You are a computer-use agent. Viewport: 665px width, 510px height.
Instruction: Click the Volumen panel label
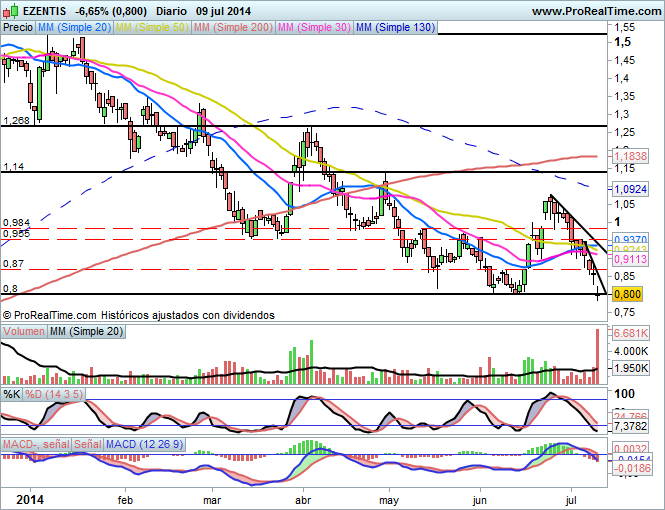pyautogui.click(x=24, y=332)
